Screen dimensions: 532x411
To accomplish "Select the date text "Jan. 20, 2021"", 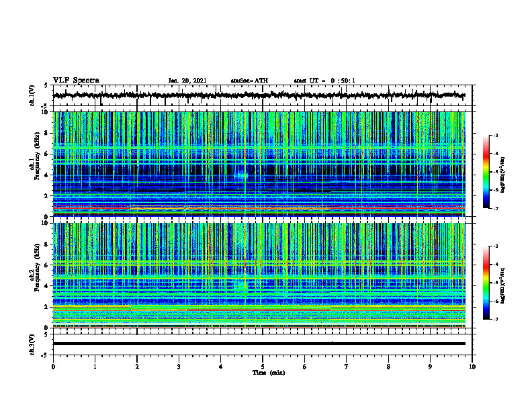I will point(187,81).
